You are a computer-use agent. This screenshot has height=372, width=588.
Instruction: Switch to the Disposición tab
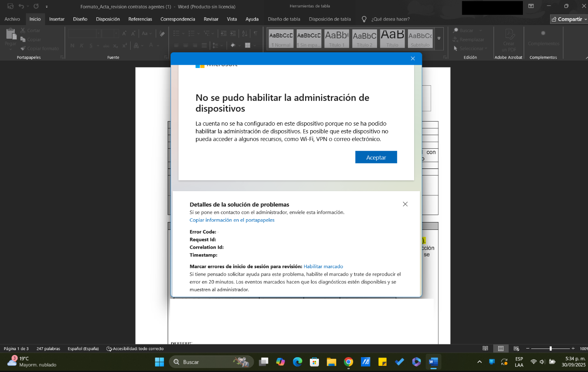(x=108, y=19)
